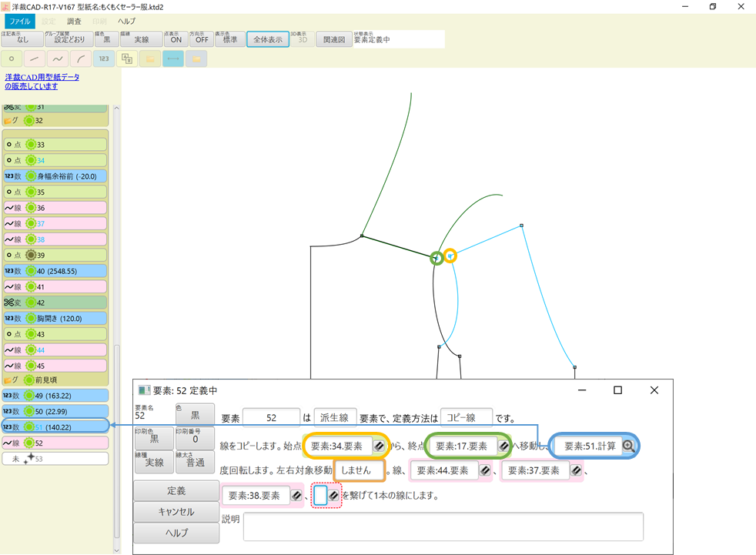Open the 調査 menu

point(74,21)
